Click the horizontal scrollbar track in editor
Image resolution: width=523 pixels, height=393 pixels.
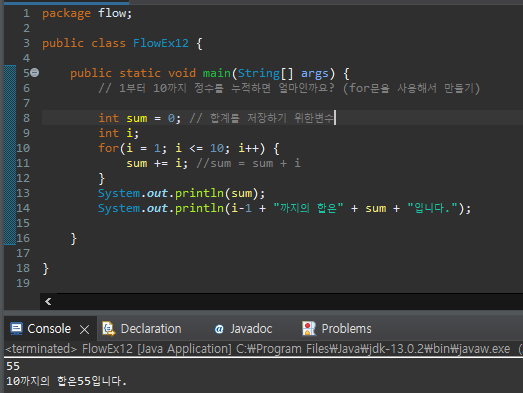290,302
